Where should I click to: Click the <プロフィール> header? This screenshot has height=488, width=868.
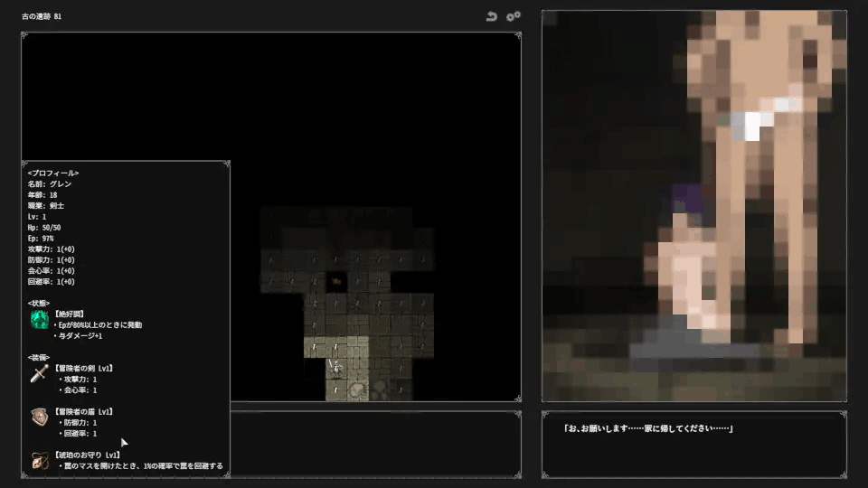coord(52,173)
